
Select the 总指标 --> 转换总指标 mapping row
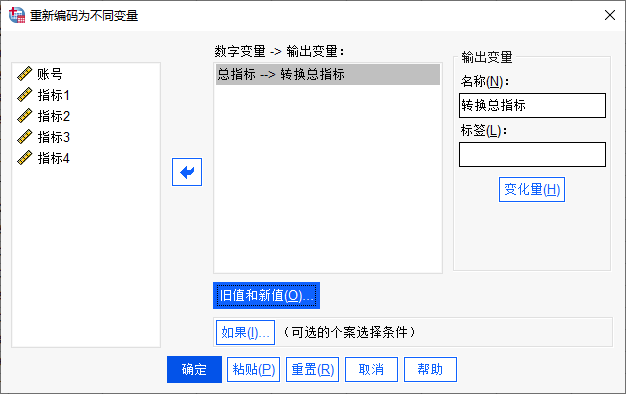tap(328, 74)
